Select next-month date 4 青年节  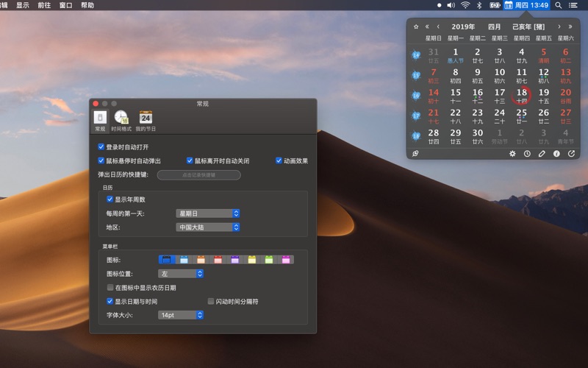pos(565,136)
